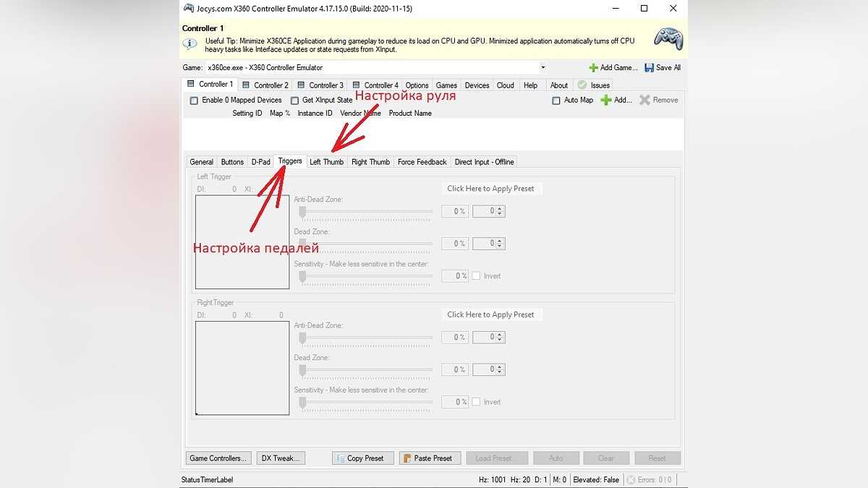The image size is (868, 488).
Task: Open the Force Feedback tab
Action: point(422,162)
